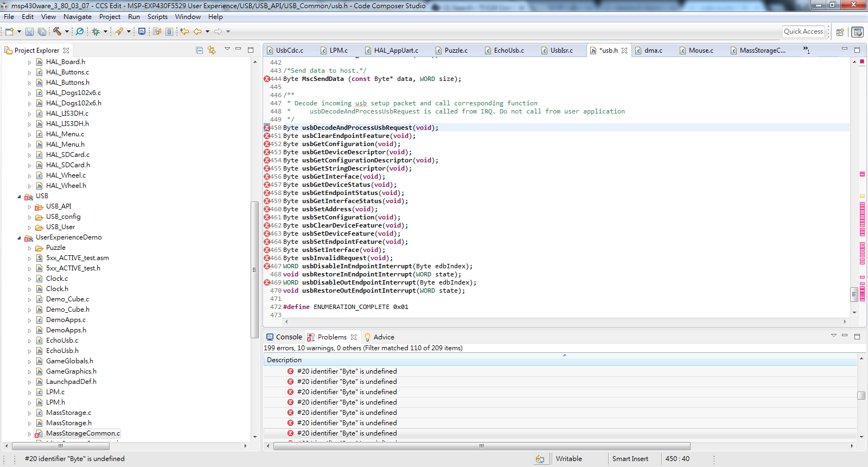Image resolution: width=868 pixels, height=467 pixels.
Task: Click Collapse All in Project Explorer
Action: pos(199,51)
